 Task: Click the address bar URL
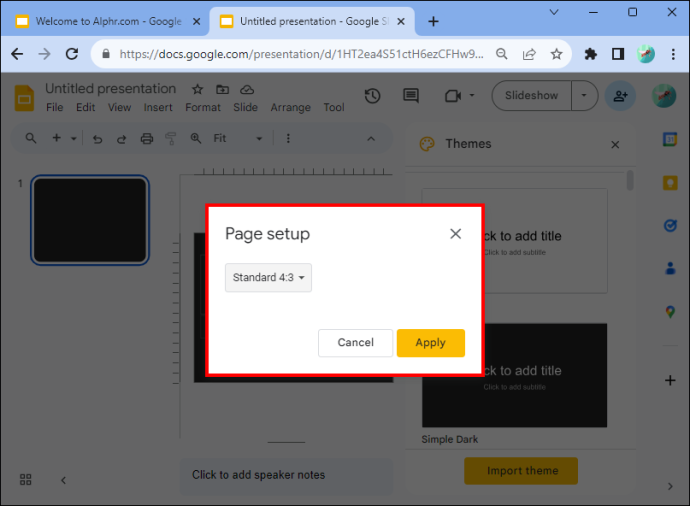(x=301, y=54)
